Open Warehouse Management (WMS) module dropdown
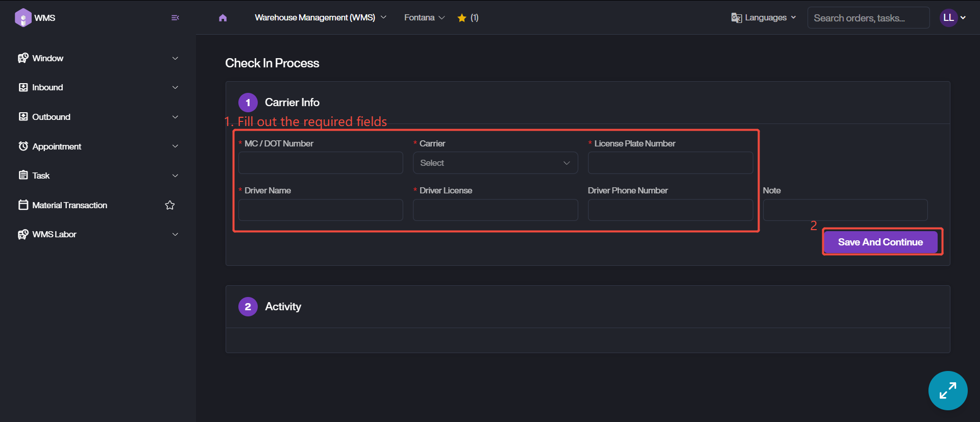Viewport: 980px width, 422px height. 320,18
